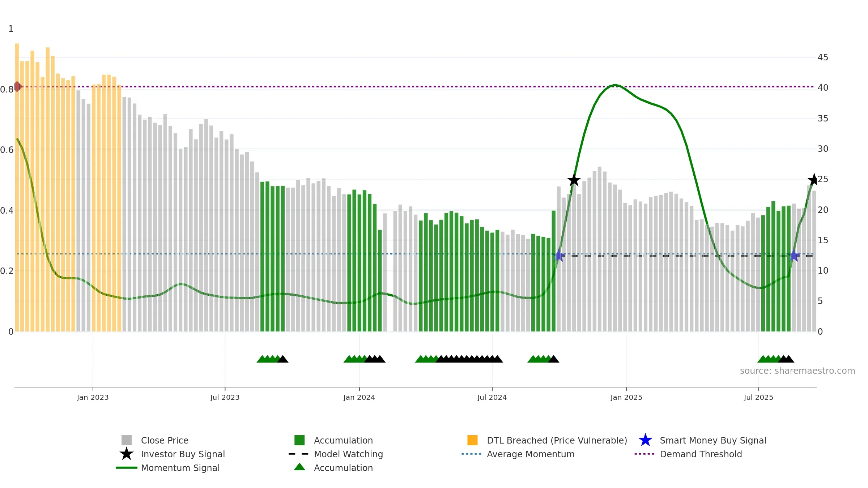Click the blue star marker near September 2024
Screen dimensions: 868x488
point(559,256)
